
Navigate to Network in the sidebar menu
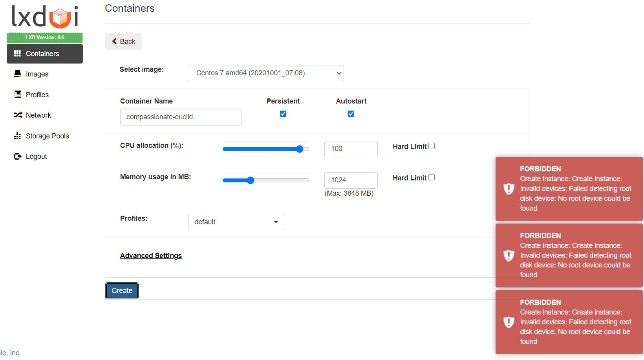[45, 115]
